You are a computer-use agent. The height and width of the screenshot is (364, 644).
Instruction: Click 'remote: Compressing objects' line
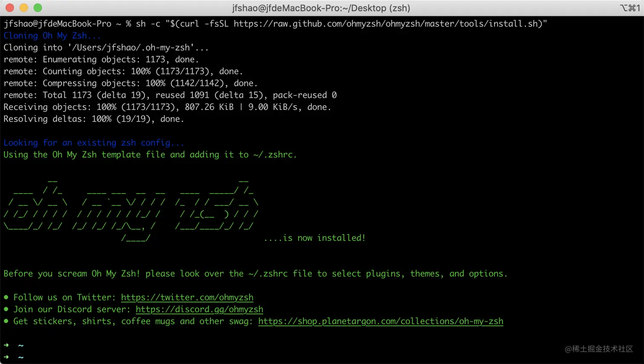(x=131, y=83)
